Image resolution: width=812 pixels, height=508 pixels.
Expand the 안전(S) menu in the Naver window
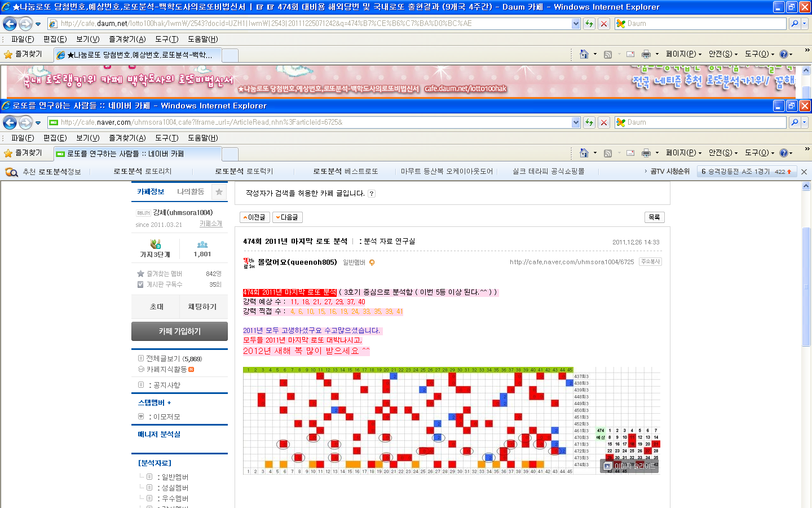[723, 153]
